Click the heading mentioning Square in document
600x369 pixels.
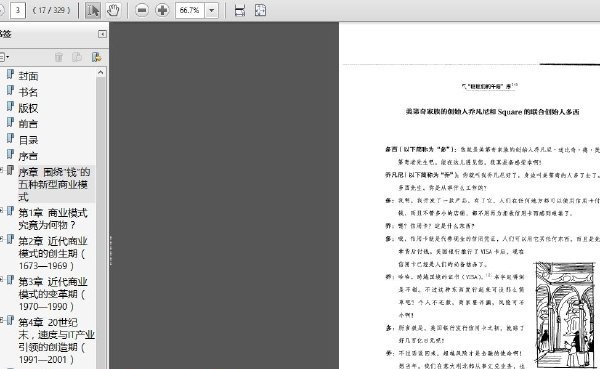(492, 112)
